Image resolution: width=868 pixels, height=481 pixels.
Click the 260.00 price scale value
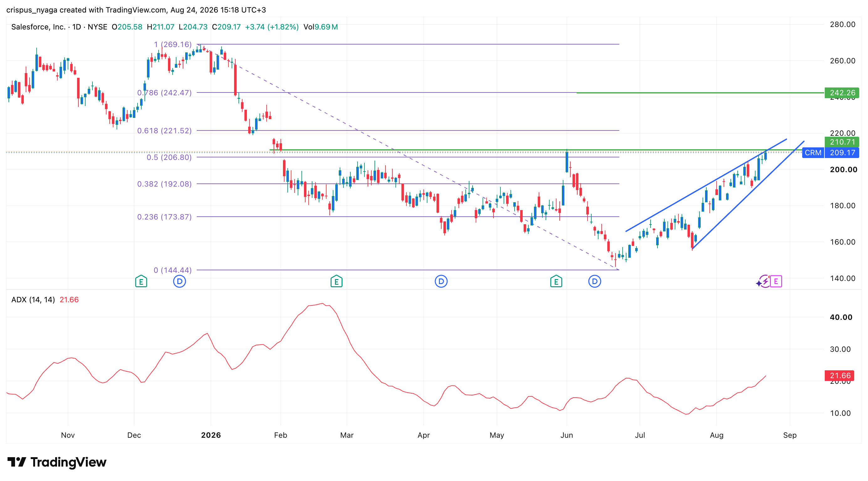coord(842,61)
